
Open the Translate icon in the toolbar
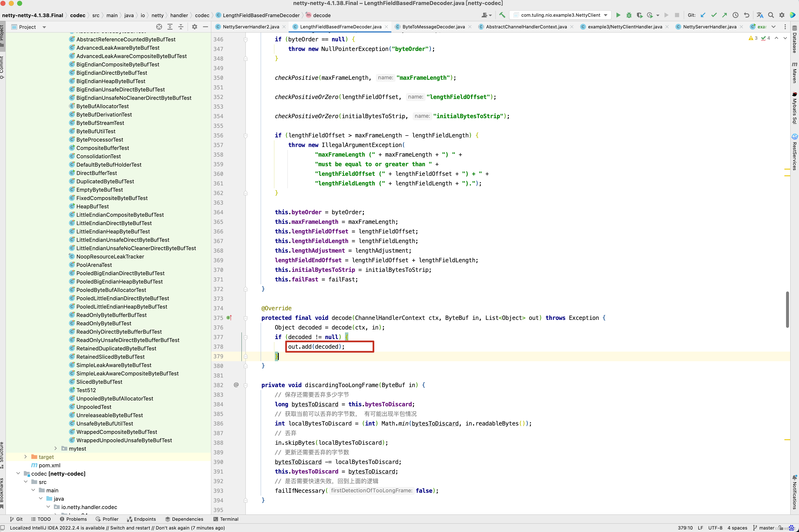pyautogui.click(x=760, y=15)
